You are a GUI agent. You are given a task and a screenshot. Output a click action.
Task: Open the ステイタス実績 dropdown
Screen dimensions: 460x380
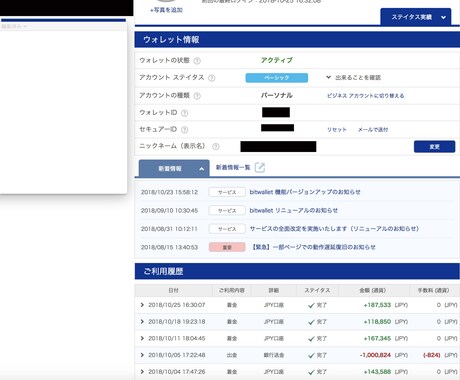pos(416,17)
